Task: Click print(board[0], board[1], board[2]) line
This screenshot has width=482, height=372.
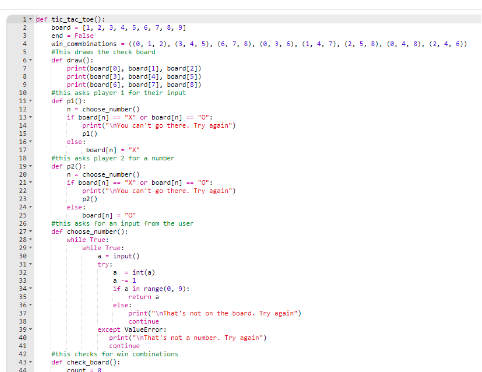Action: pyautogui.click(x=134, y=68)
